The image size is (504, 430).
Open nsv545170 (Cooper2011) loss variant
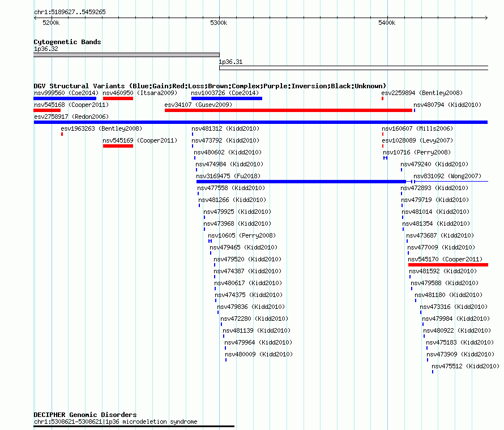point(445,259)
